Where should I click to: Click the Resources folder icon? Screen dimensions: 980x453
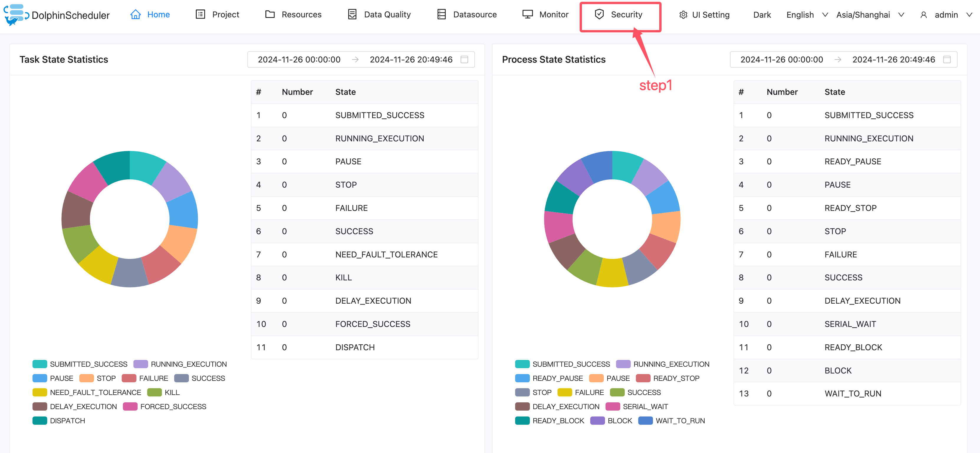270,14
